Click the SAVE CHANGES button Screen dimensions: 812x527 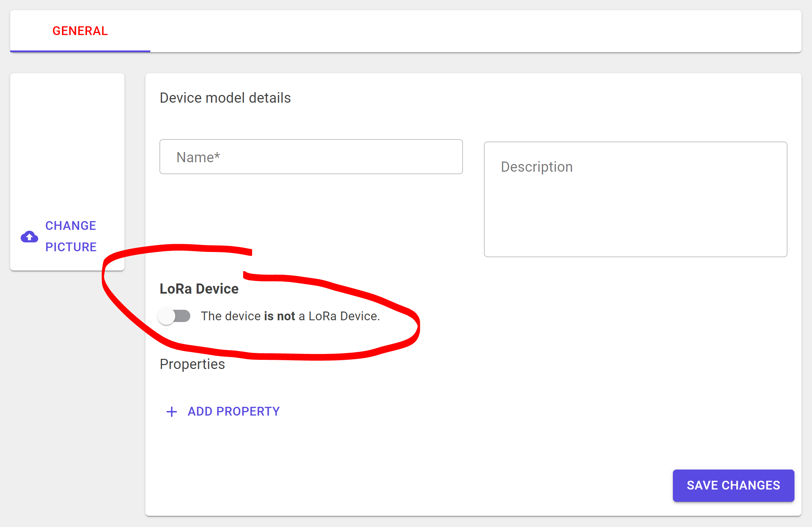pyautogui.click(x=733, y=485)
